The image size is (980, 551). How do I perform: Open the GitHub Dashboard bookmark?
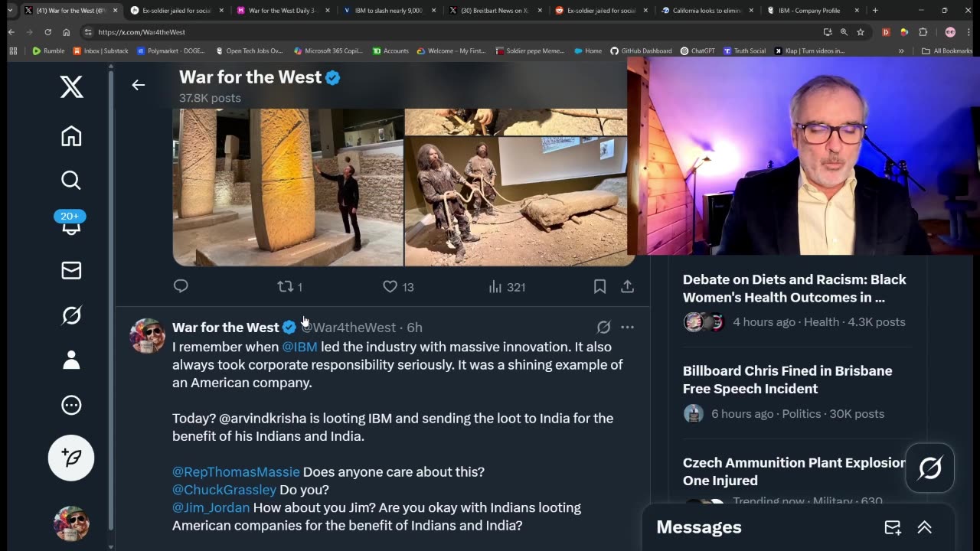point(640,51)
